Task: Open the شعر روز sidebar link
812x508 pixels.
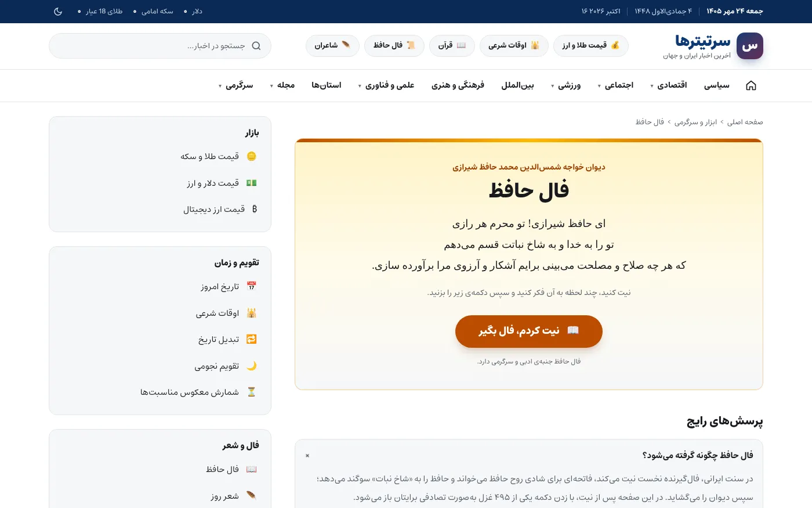Action: [x=225, y=496]
